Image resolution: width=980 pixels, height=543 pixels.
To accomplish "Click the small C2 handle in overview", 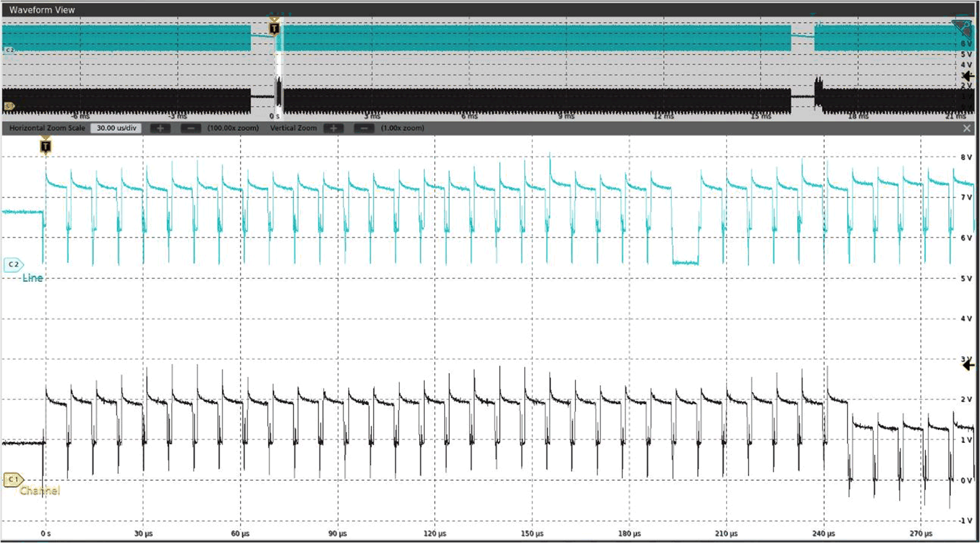I will [x=9, y=50].
